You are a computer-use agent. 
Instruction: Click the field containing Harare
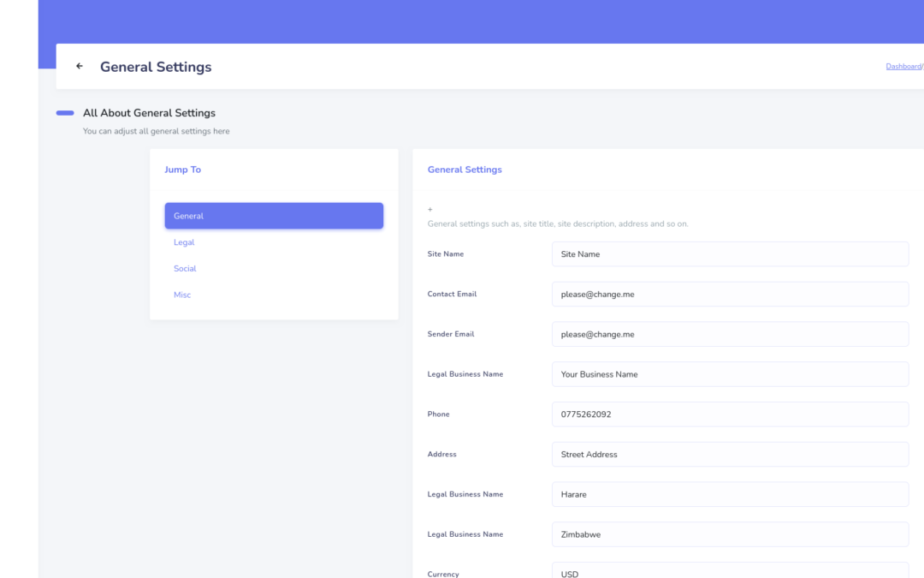730,495
